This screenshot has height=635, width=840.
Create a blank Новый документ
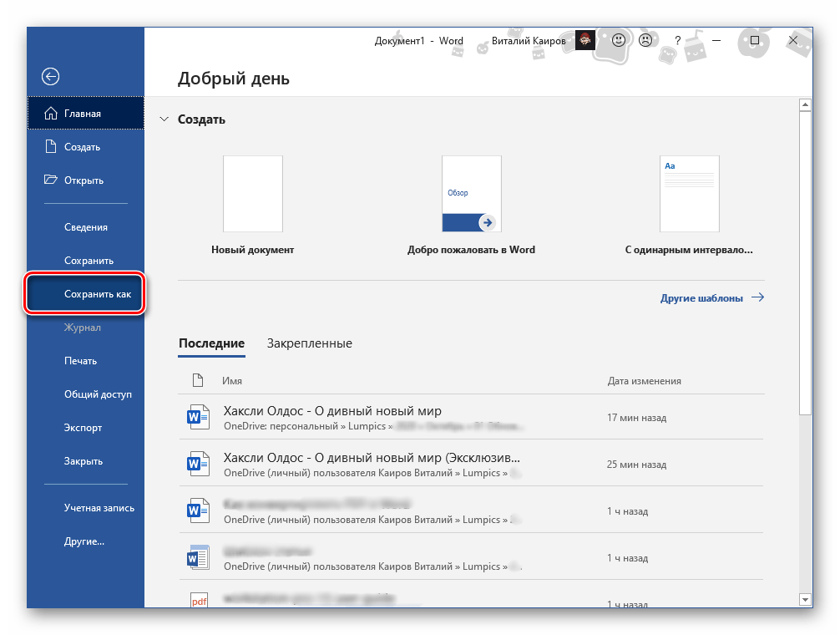pos(253,206)
